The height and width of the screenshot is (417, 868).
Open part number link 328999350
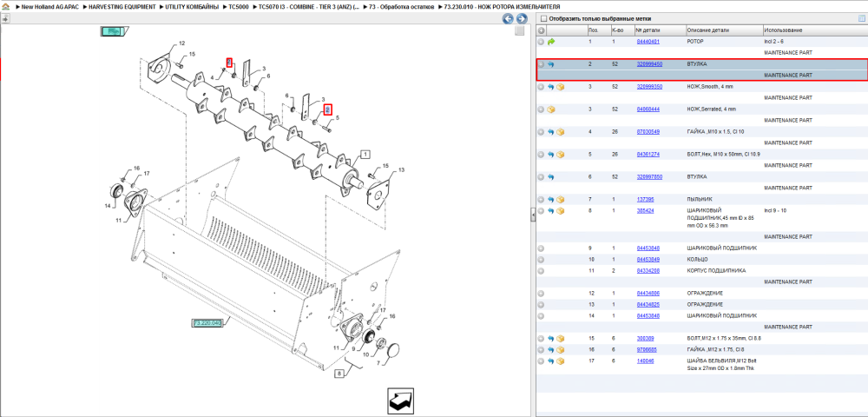click(x=650, y=87)
